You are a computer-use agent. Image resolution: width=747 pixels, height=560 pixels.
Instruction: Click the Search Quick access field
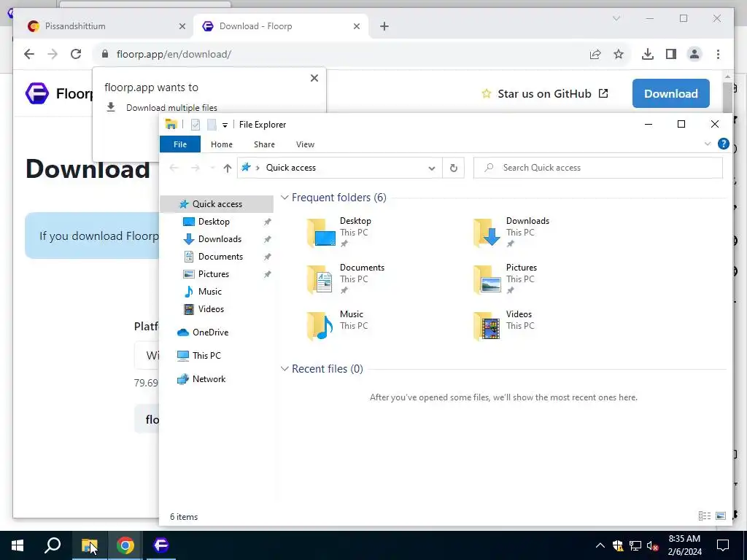598,168
